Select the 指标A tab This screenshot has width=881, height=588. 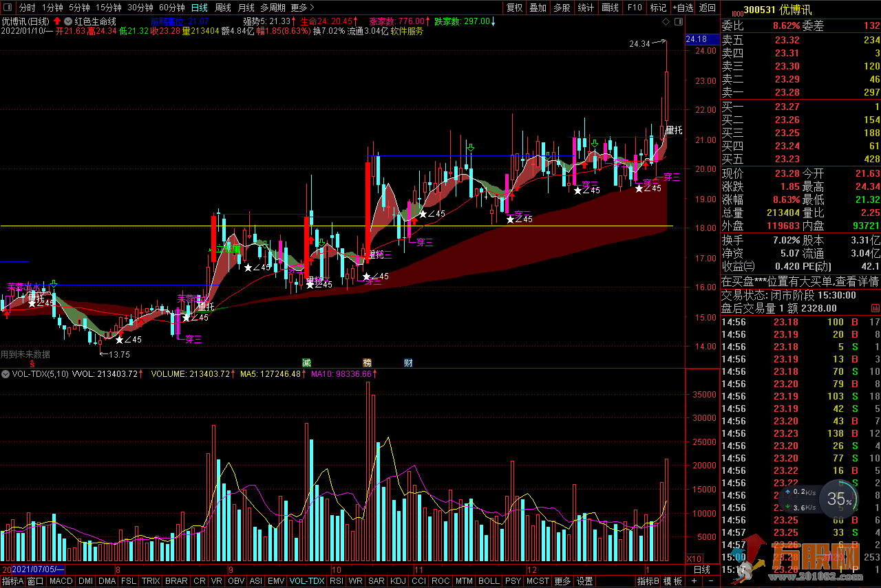click(x=12, y=581)
